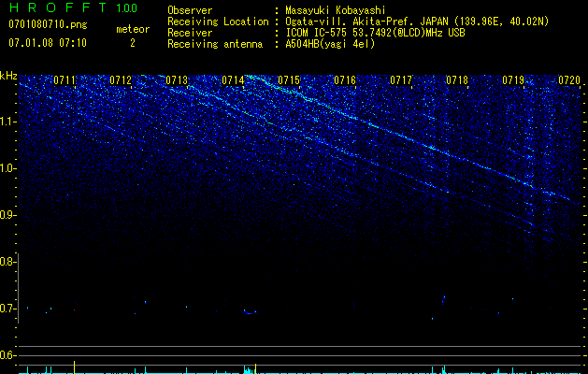588x374 pixels.
Task: Click the 0714 time marker
Action: [x=233, y=80]
